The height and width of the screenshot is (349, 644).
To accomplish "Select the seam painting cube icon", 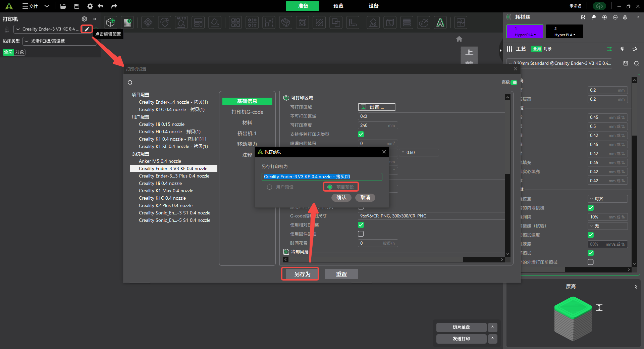I will [390, 22].
